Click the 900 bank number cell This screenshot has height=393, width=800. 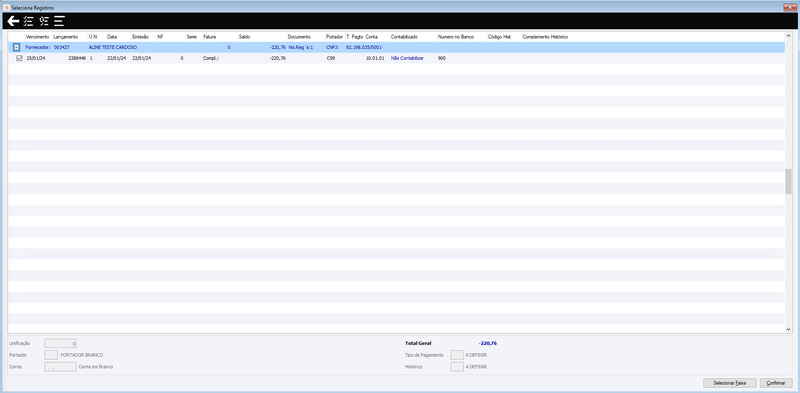tap(442, 58)
